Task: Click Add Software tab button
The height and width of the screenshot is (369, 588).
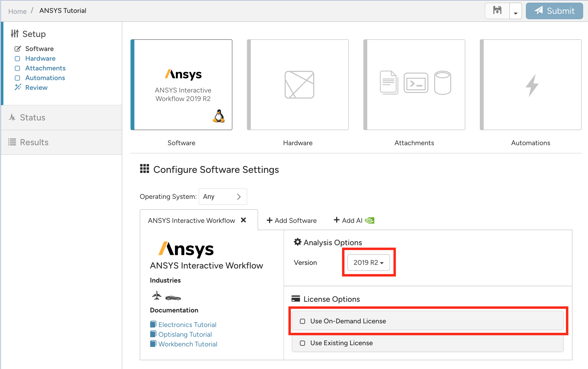Action: point(292,220)
